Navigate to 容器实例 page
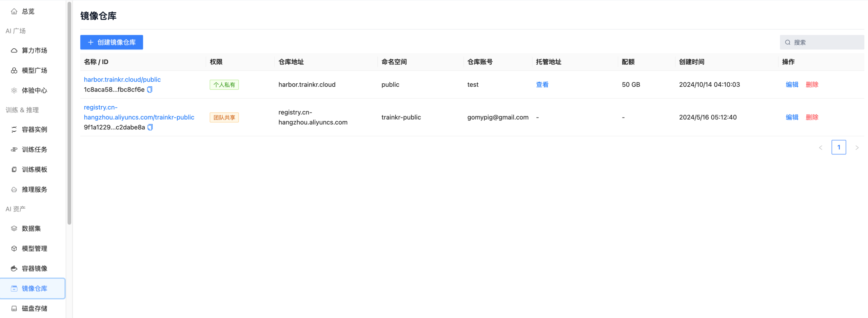Screen dimensions: 868x318 pyautogui.click(x=34, y=129)
